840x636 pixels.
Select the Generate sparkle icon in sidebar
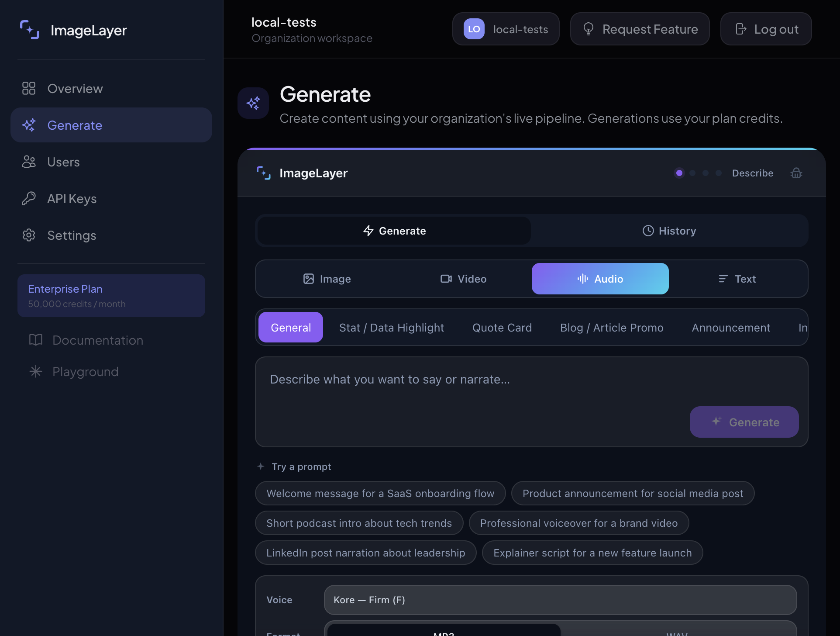[29, 125]
